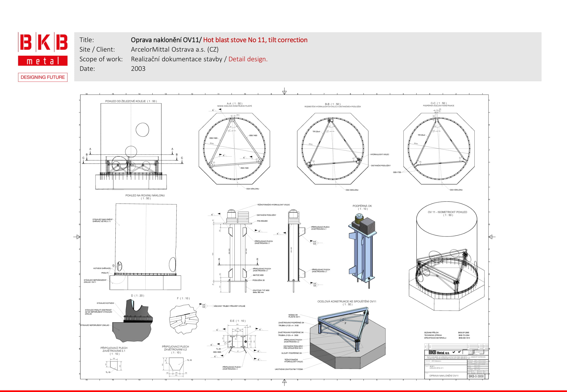Click the BKB-0-3958 drawing number box
The width and height of the screenshot is (567, 392).
coord(476,376)
